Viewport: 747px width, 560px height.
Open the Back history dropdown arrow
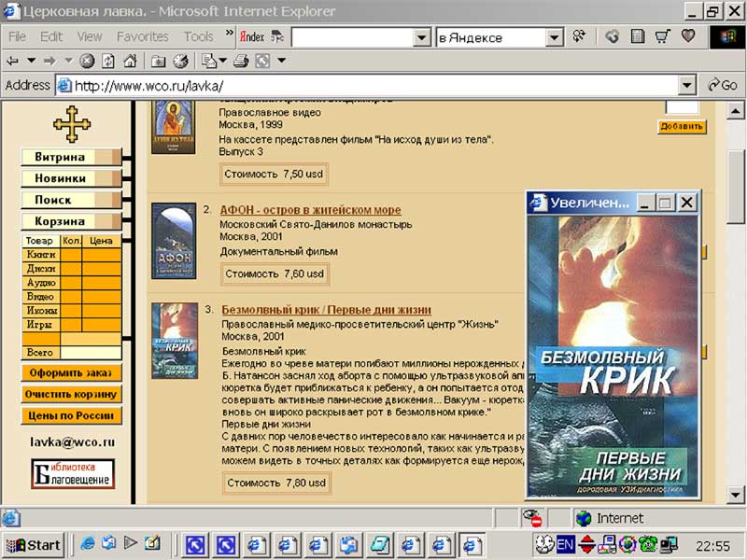31,61
